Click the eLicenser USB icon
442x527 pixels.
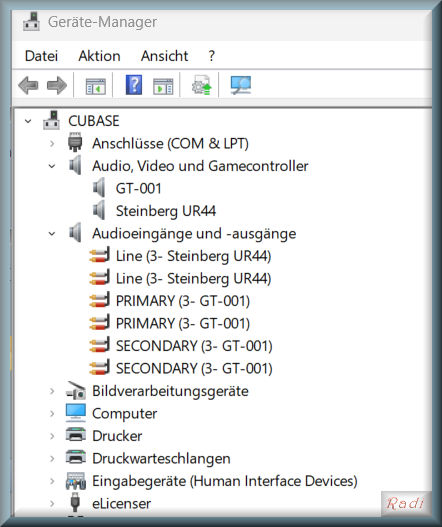(x=75, y=503)
